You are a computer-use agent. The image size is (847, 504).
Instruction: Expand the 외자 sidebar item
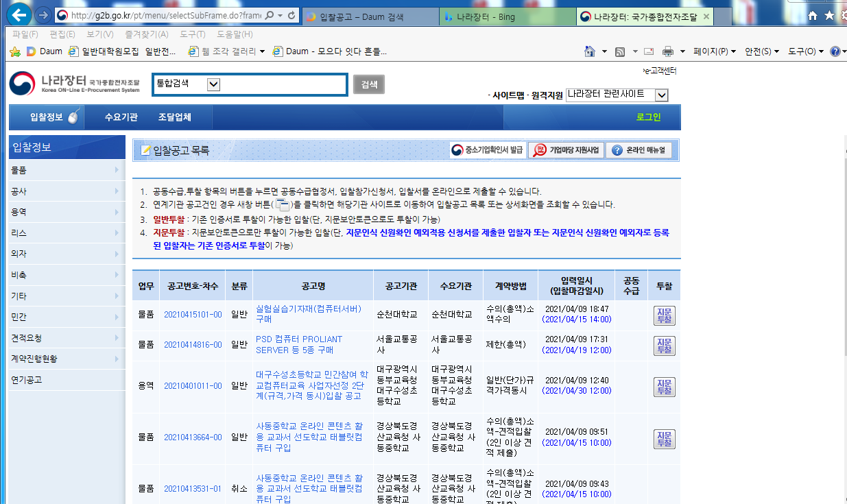point(66,254)
